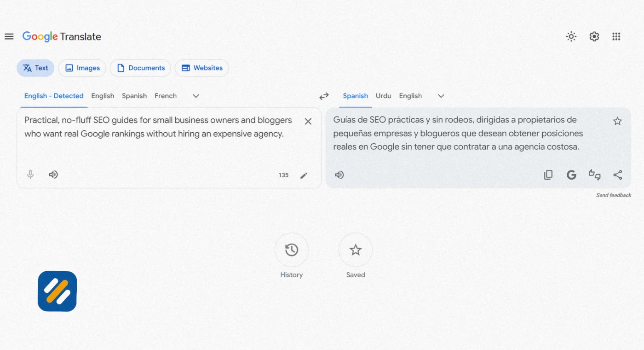
Task: Select Spanish as target language
Action: [356, 96]
